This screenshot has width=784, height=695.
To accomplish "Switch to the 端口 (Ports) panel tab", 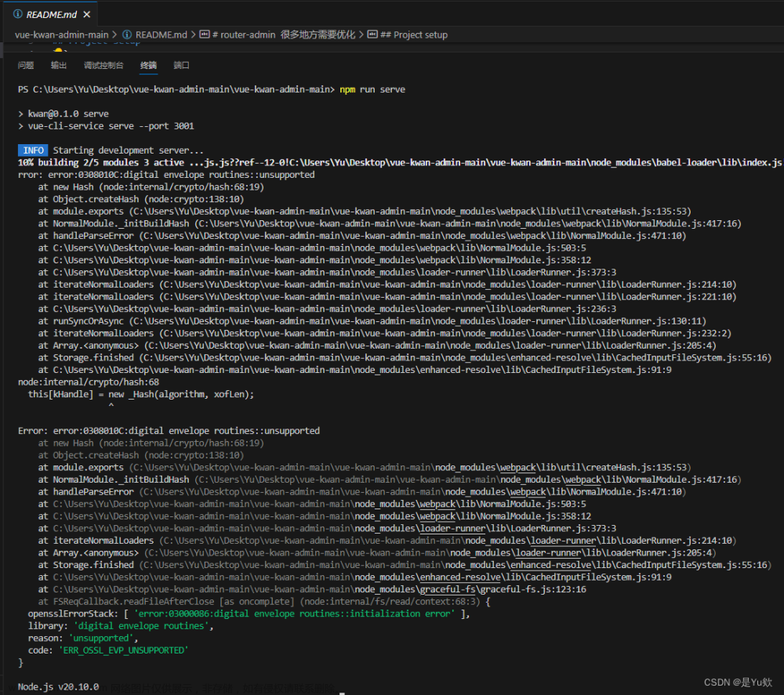I will 181,66.
